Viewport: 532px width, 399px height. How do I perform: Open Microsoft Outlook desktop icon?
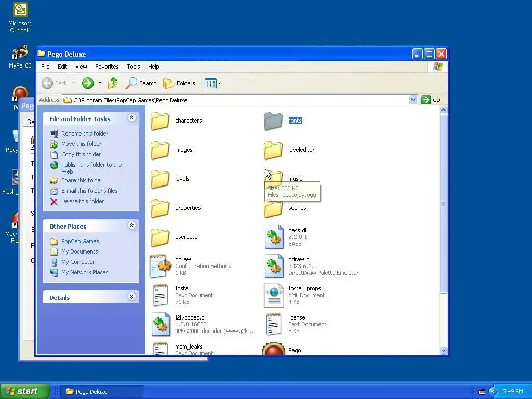point(20,18)
